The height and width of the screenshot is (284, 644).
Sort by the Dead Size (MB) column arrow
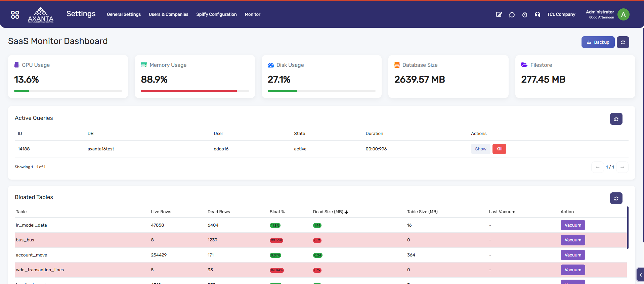pyautogui.click(x=346, y=212)
